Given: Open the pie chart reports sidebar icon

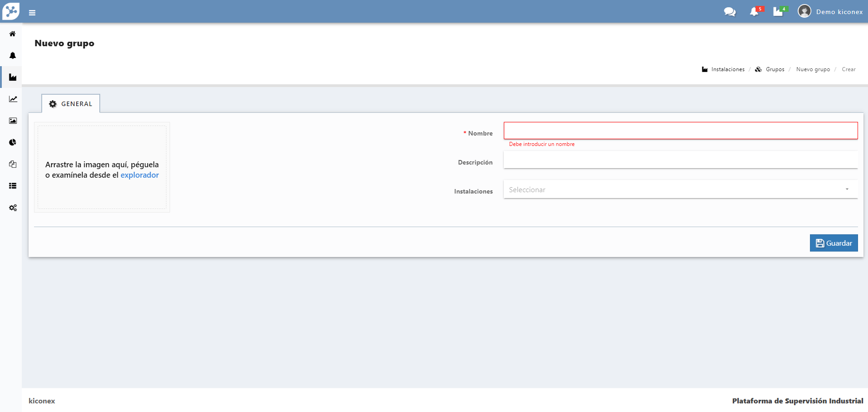Looking at the screenshot, I should coord(13,142).
